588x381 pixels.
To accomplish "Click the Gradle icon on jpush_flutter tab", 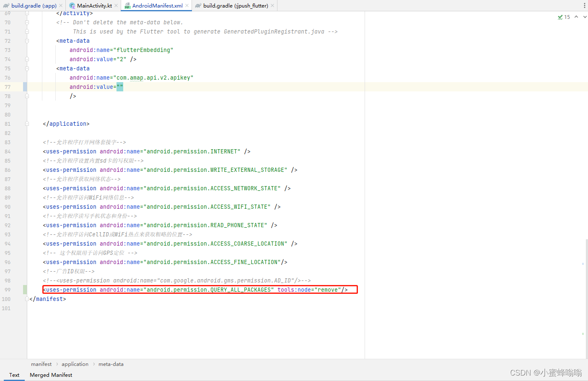I will tap(198, 5).
